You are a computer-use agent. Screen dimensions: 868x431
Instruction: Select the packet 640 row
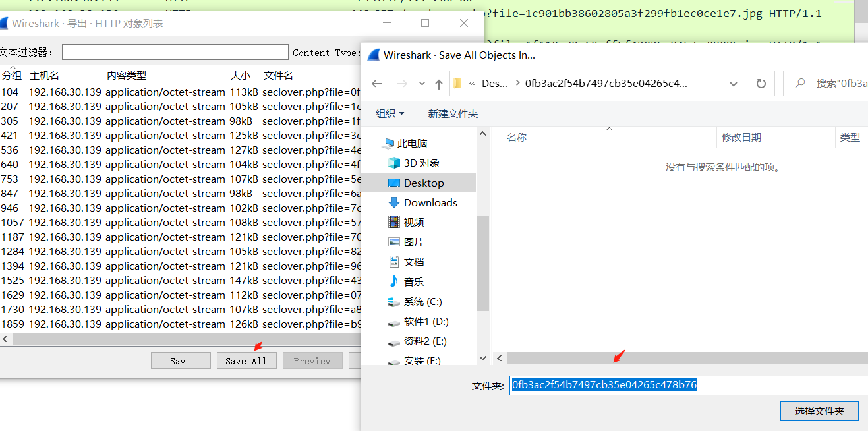(x=181, y=164)
